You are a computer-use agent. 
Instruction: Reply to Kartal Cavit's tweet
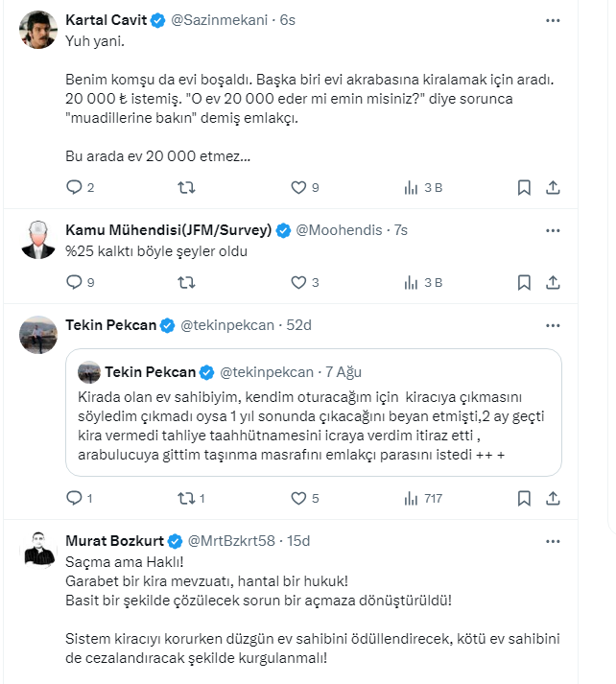pyautogui.click(x=75, y=187)
